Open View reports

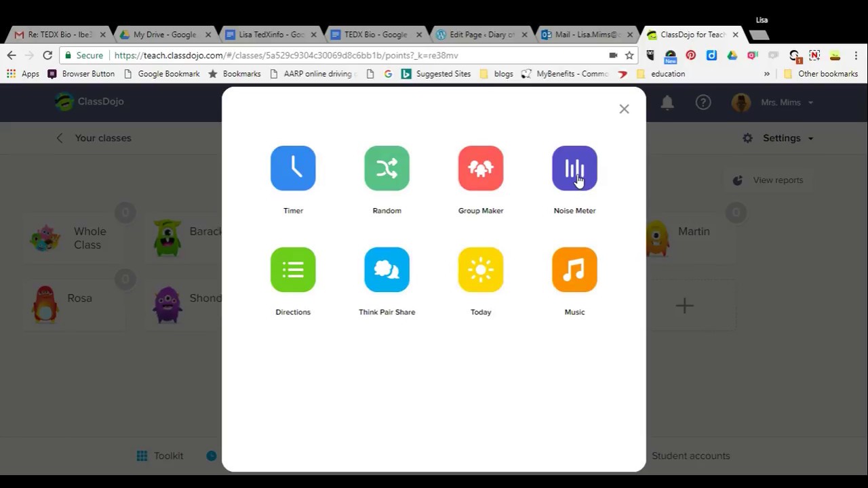tap(768, 180)
